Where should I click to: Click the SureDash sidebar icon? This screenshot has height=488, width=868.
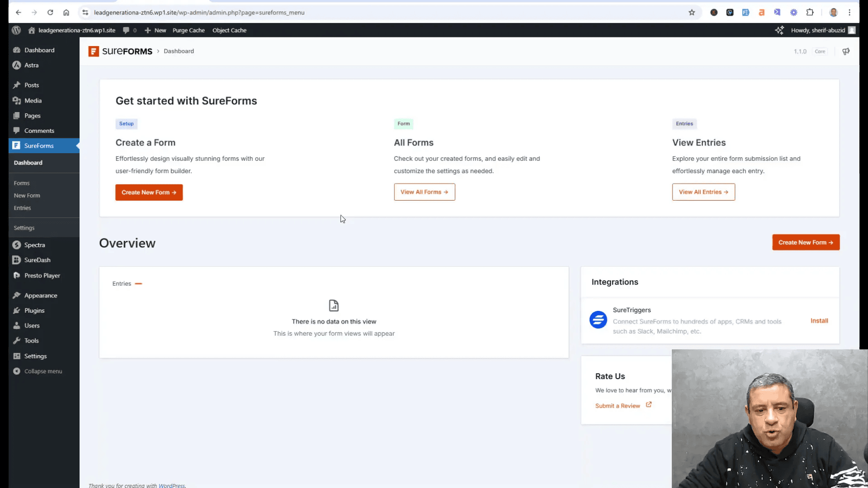point(17,260)
